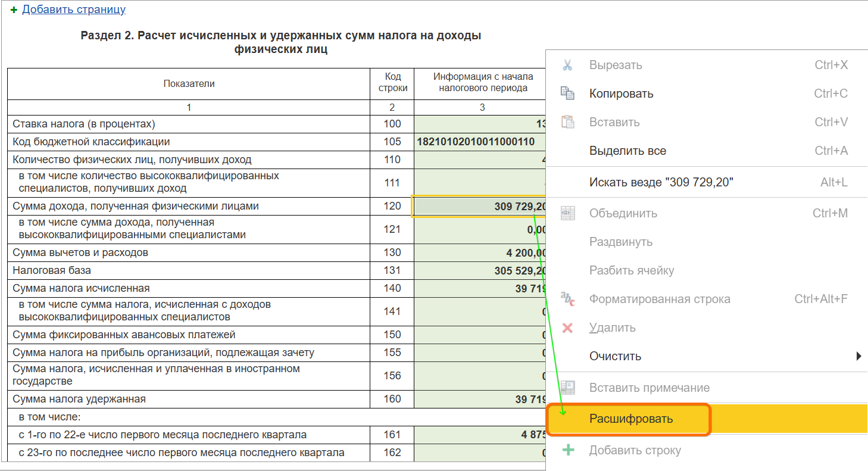Expand the Очистить submenu arrow
868x471 pixels.
859,356
